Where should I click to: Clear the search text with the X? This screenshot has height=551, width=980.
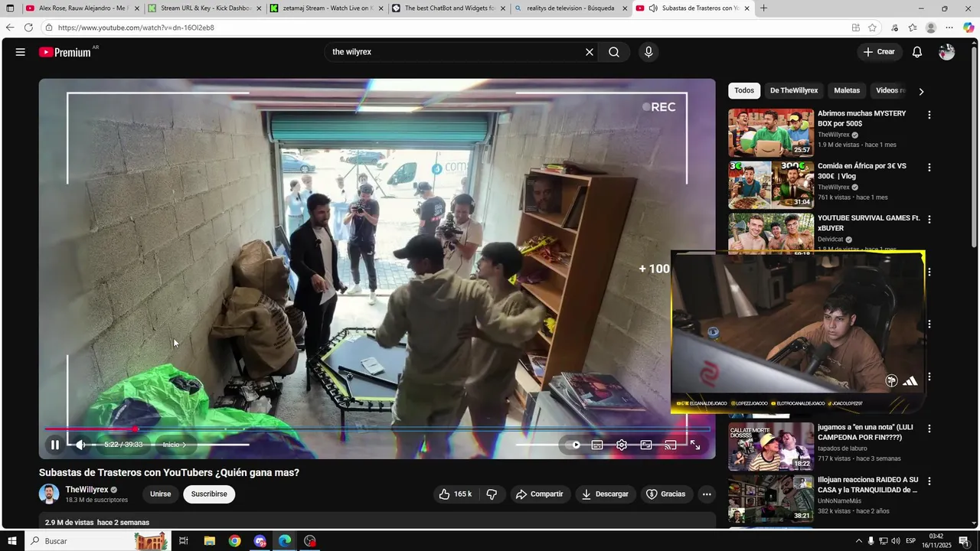pyautogui.click(x=590, y=52)
